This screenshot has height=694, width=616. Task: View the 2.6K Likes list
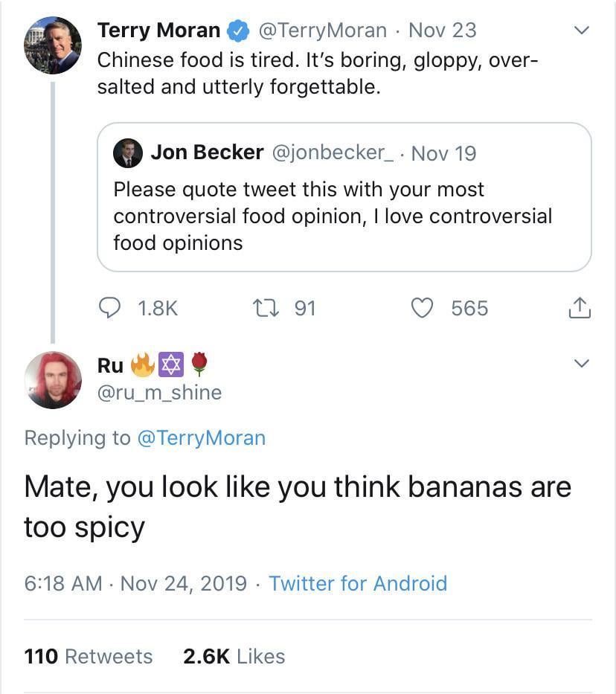pyautogui.click(x=234, y=656)
